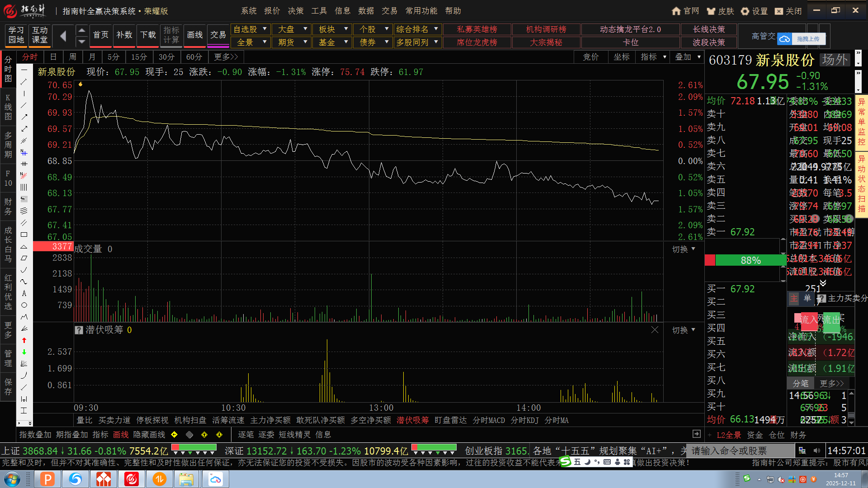Image resolution: width=868 pixels, height=488 pixels.
Task: Open the 设置 gear icon
Action: [x=745, y=11]
